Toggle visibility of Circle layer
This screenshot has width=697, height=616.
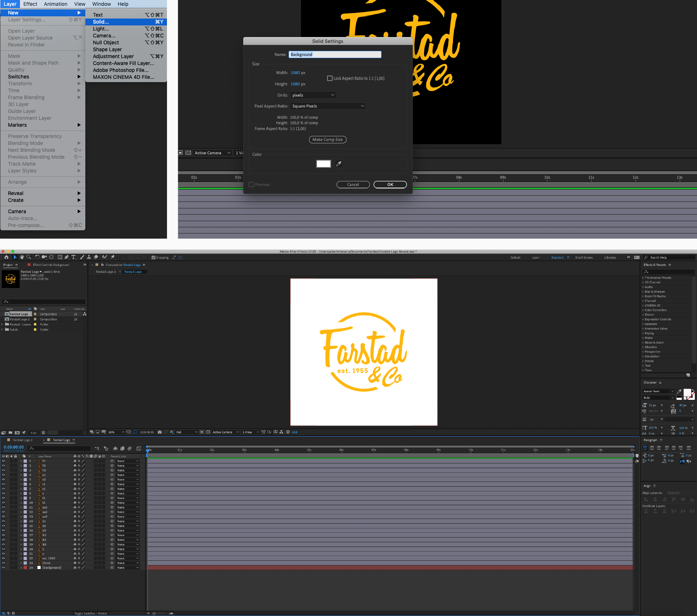pos(3,563)
